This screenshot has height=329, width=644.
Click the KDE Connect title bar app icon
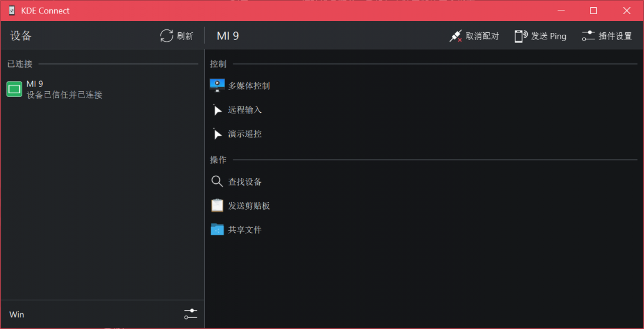(x=12, y=11)
